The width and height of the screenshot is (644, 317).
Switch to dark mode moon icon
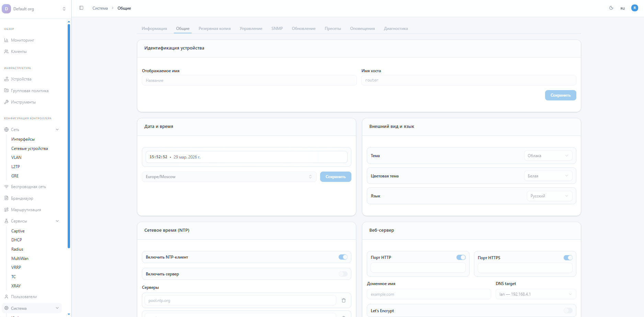(x=611, y=8)
